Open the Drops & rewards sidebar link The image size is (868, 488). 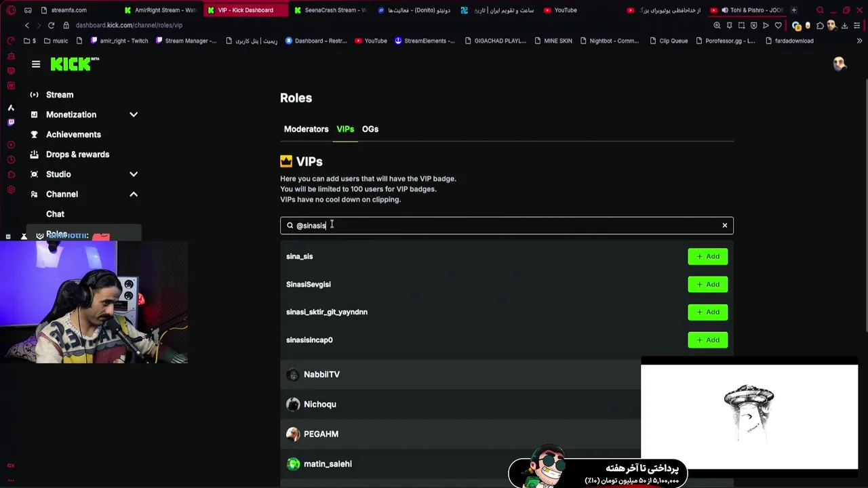pos(77,155)
